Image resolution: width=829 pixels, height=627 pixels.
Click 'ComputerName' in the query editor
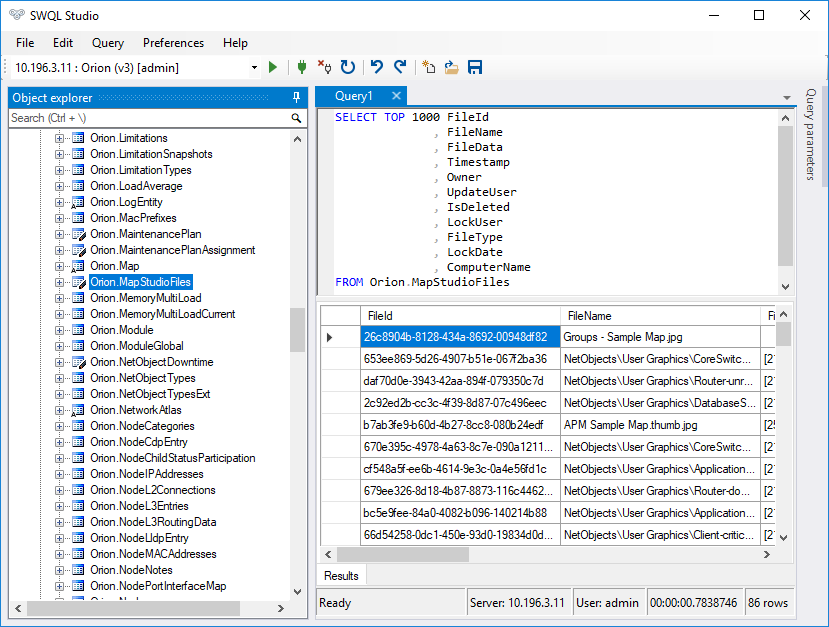point(489,267)
